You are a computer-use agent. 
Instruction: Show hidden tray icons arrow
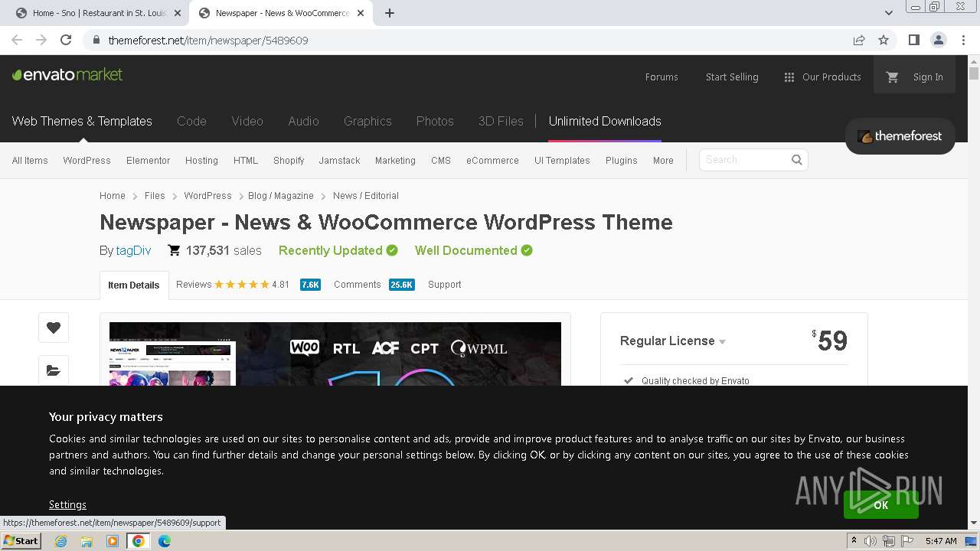[854, 541]
